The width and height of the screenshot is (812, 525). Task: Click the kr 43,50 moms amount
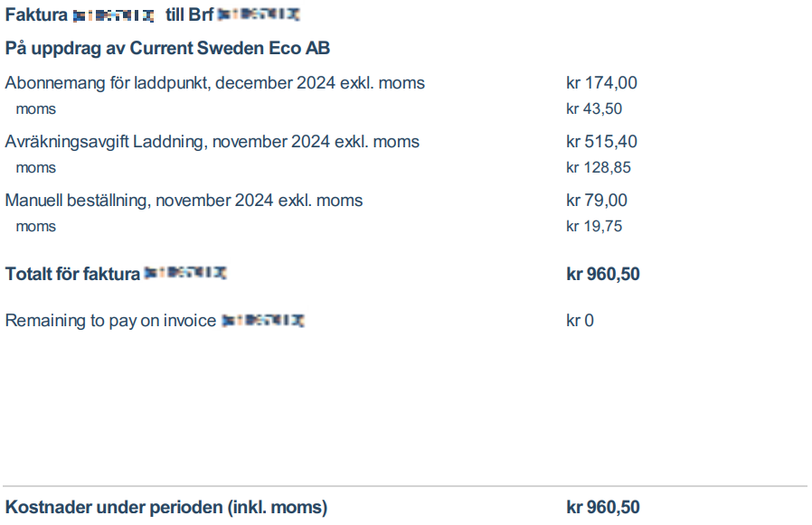point(594,108)
